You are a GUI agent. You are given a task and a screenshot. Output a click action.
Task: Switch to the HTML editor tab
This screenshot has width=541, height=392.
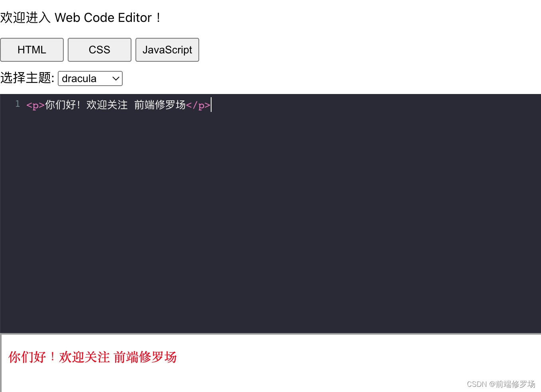pyautogui.click(x=32, y=50)
